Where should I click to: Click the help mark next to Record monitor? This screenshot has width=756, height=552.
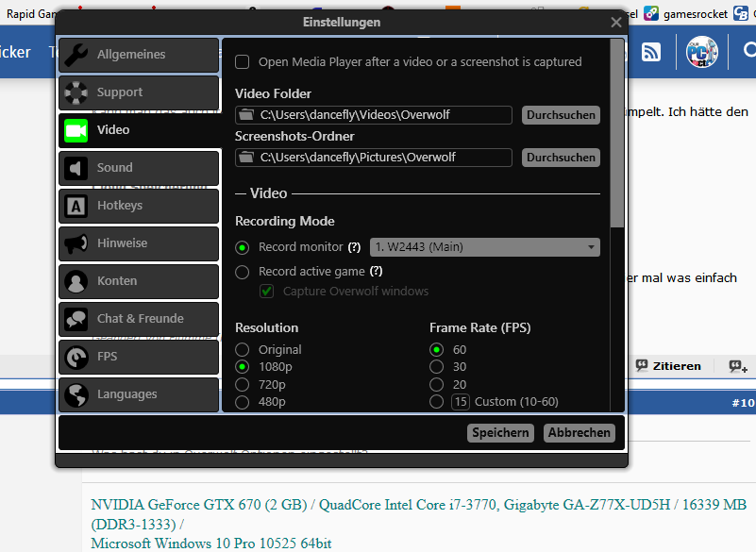click(x=354, y=247)
